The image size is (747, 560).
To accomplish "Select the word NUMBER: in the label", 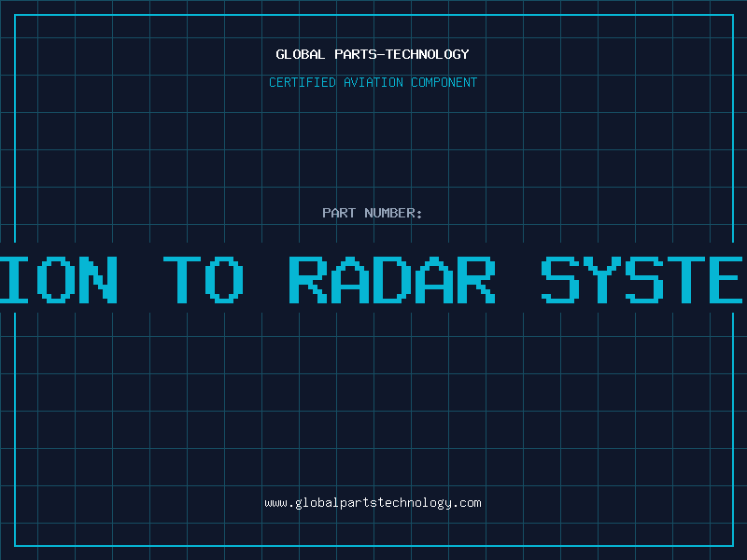I will coord(393,213).
